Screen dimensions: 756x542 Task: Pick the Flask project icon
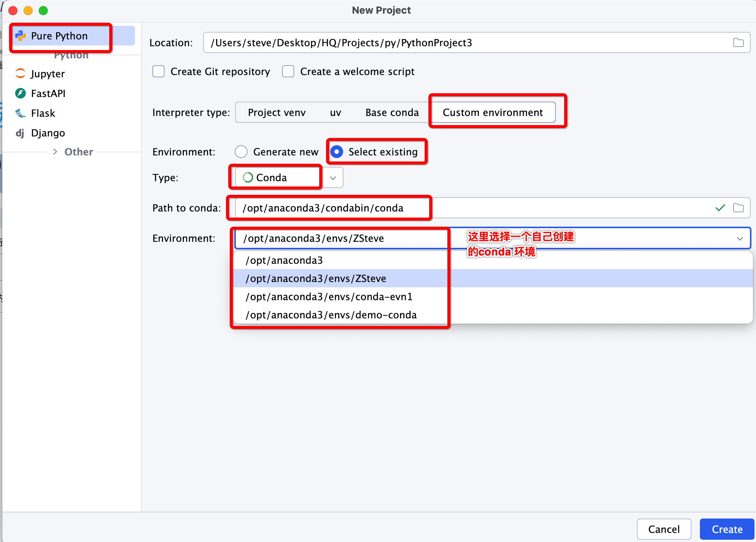click(20, 113)
